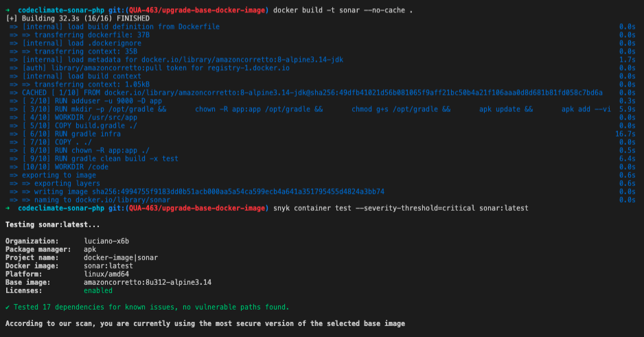The height and width of the screenshot is (337, 644).
Task: Click the 'Package manager:' label
Action: (x=38, y=249)
